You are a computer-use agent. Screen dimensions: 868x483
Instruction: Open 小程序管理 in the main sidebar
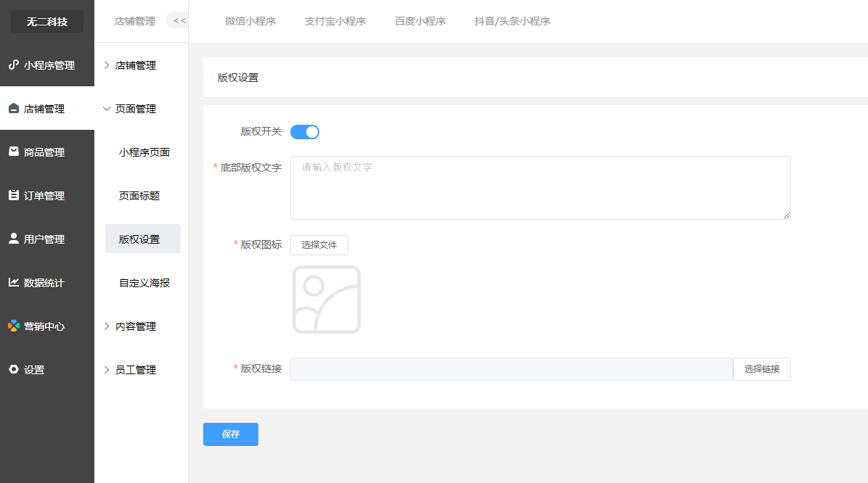[x=47, y=65]
